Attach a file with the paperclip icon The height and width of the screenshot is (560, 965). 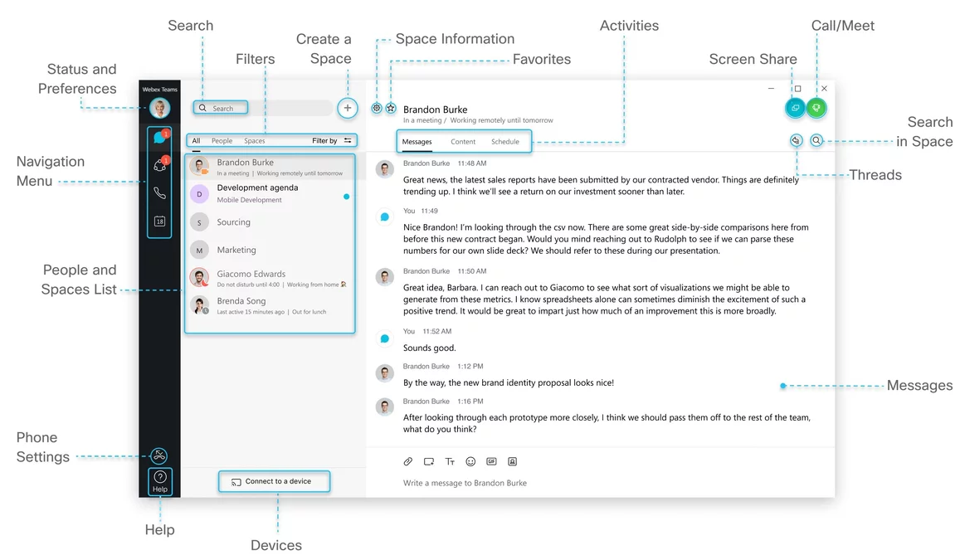[x=407, y=461]
